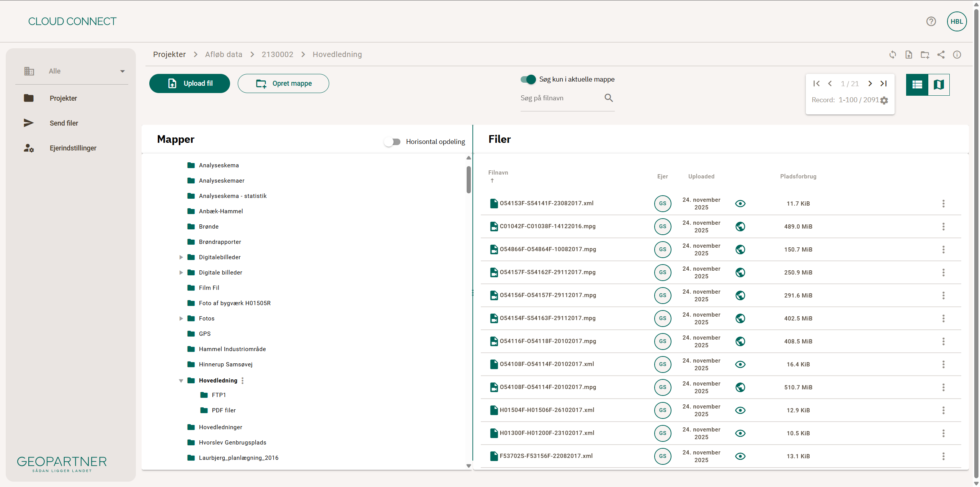980x487 pixels.
Task: Select the Anbæk-Hammel folder
Action: (221, 211)
